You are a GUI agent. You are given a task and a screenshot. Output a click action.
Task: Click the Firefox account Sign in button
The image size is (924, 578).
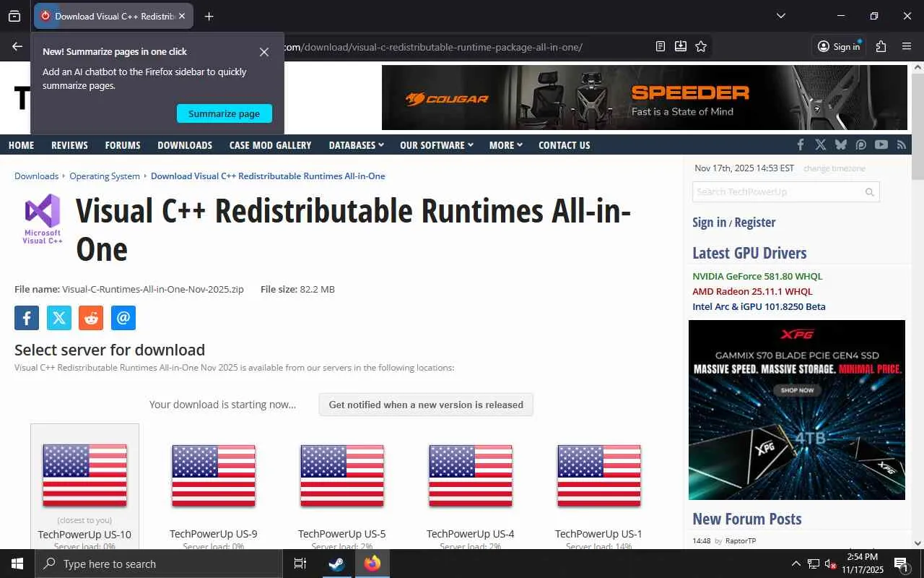pyautogui.click(x=839, y=46)
